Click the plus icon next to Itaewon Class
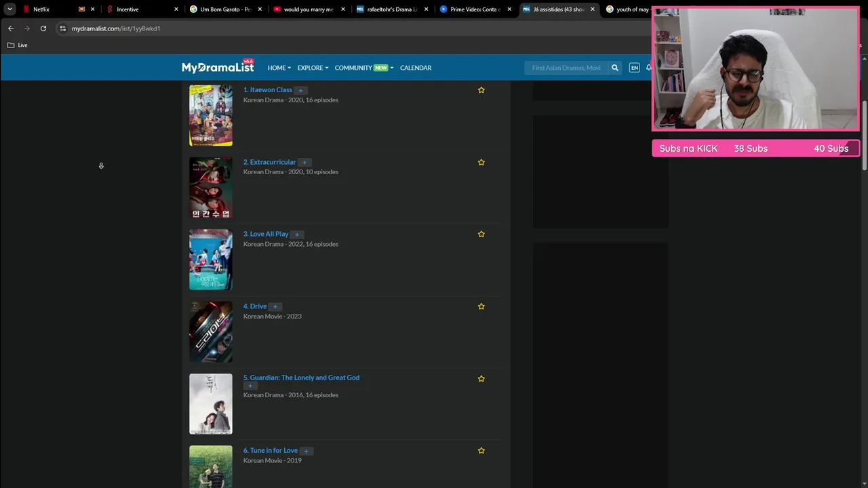This screenshot has height=488, width=868. click(300, 90)
